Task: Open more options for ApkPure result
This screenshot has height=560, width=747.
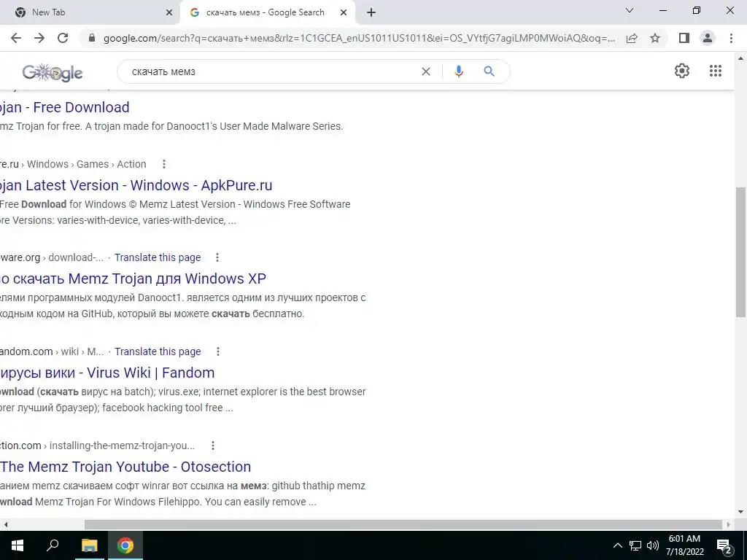Action: [164, 164]
